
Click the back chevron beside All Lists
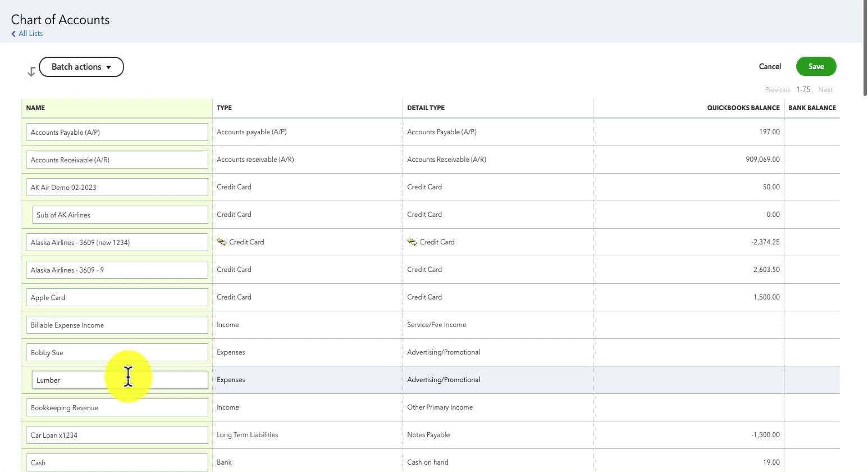coord(13,34)
